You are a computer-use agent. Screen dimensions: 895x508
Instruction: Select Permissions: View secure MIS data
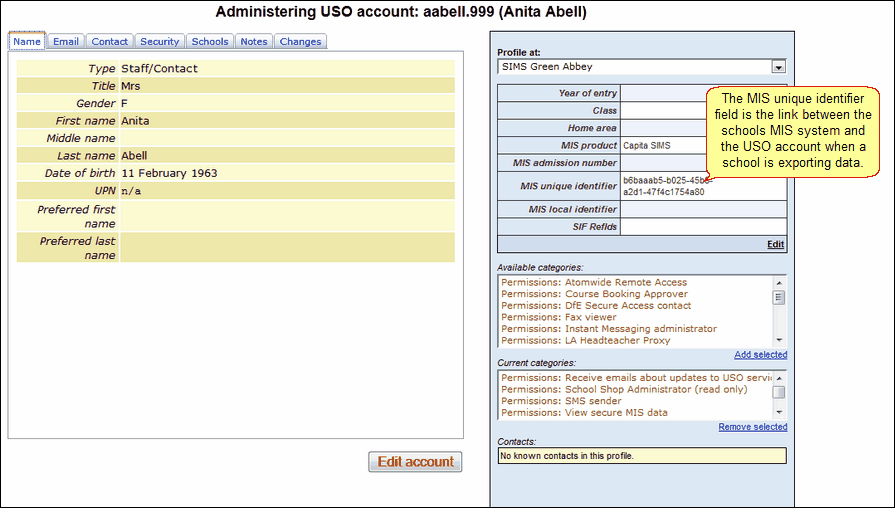[584, 412]
